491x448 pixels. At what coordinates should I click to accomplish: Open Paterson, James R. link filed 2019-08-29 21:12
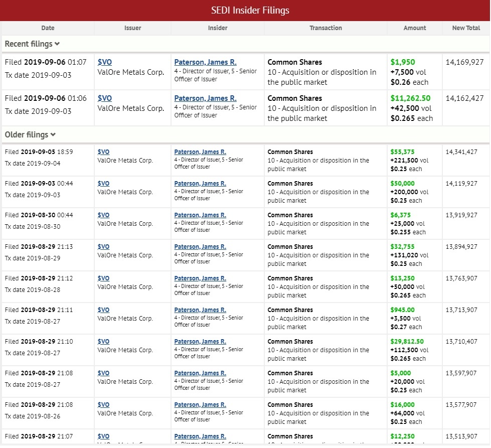pyautogui.click(x=200, y=278)
